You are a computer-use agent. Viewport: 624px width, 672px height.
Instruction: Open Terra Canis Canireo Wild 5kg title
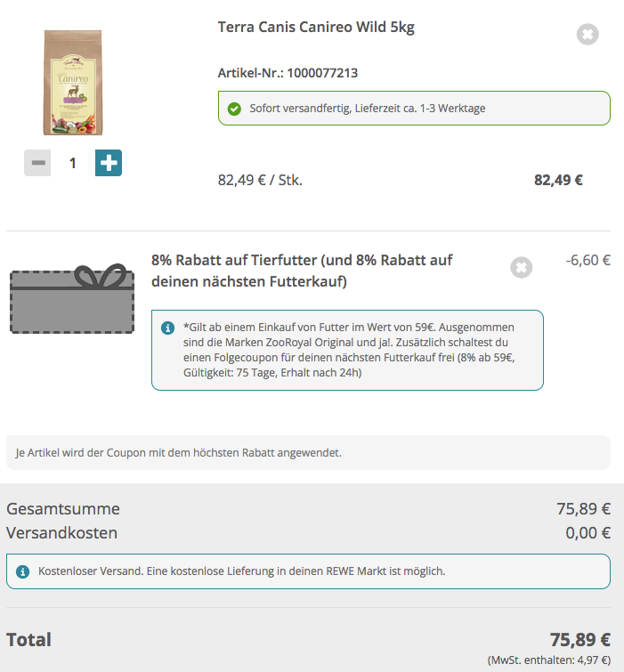click(x=316, y=27)
